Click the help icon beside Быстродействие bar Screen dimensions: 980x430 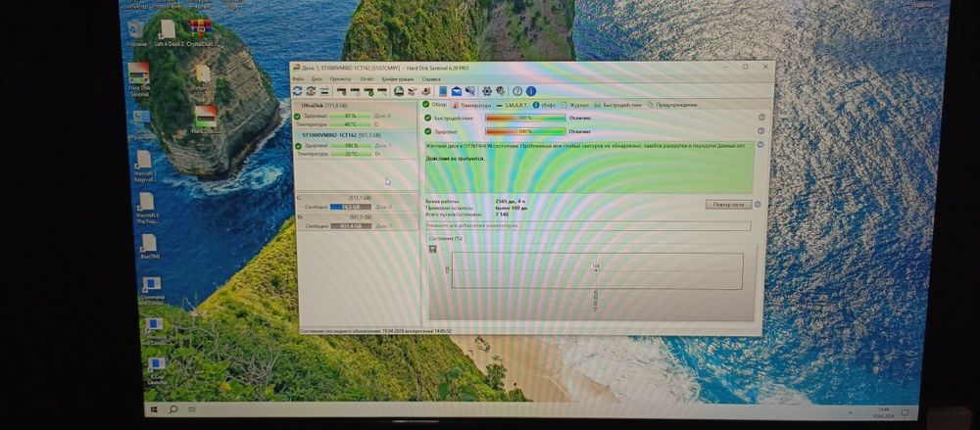[x=761, y=117]
